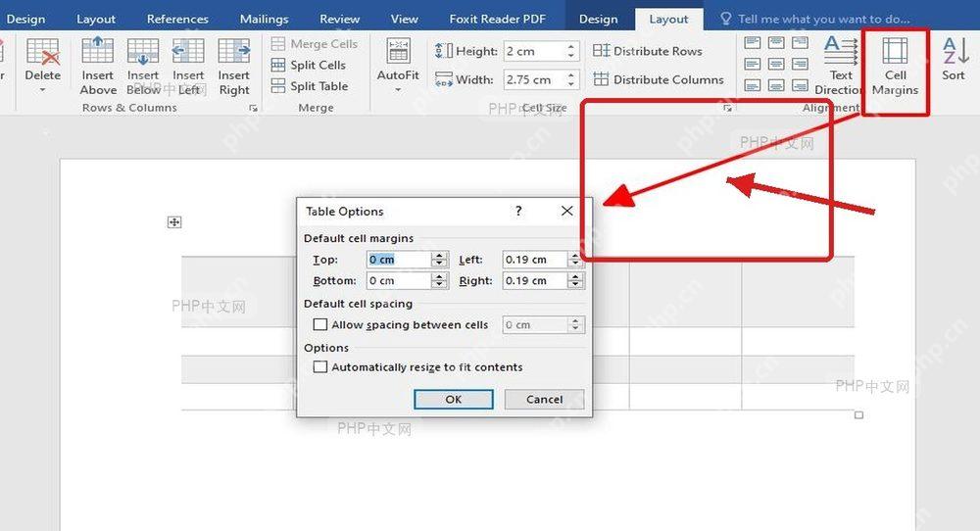980x531 pixels.
Task: Click the Left margin field
Action: click(535, 260)
